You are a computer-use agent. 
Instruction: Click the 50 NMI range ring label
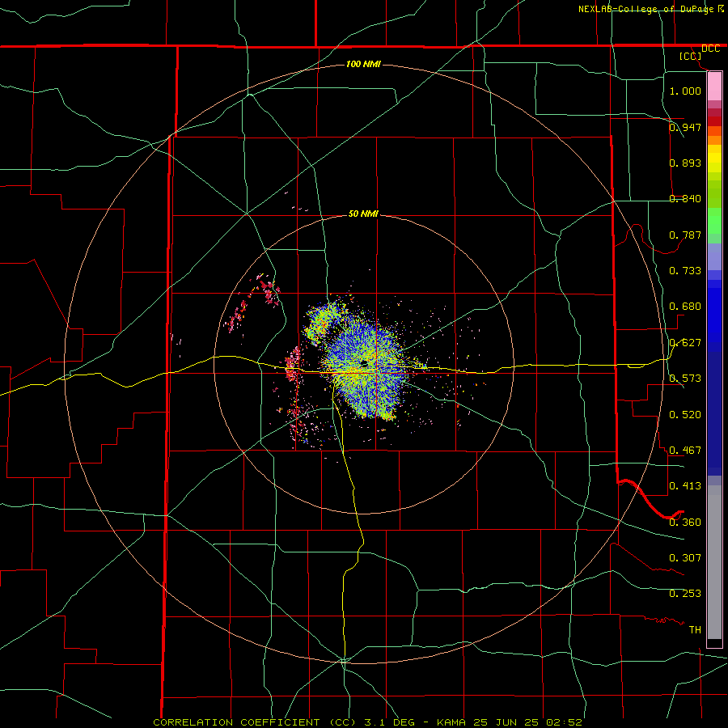[363, 214]
